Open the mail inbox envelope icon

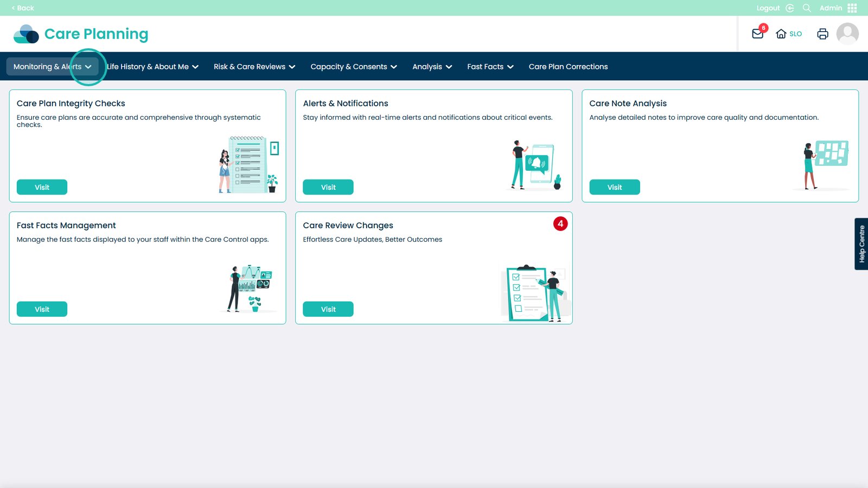[x=757, y=34]
